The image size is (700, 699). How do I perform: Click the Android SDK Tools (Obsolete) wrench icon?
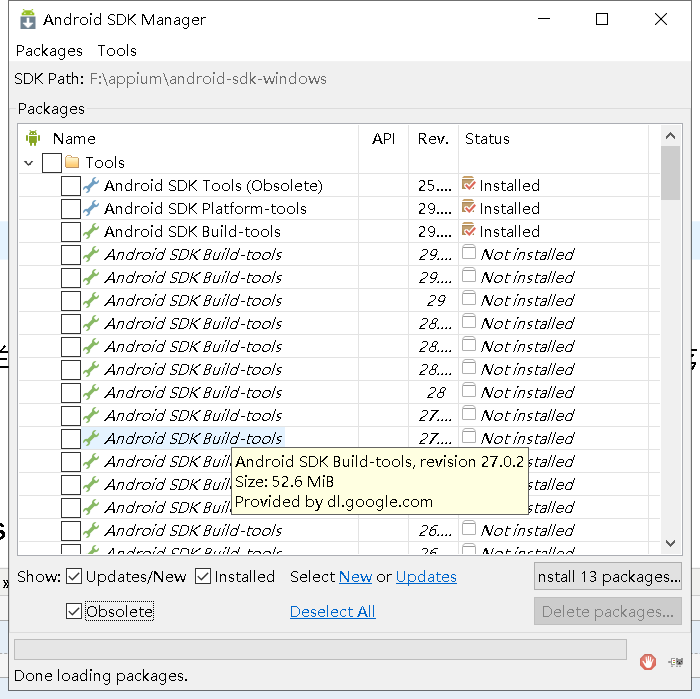pyautogui.click(x=91, y=185)
